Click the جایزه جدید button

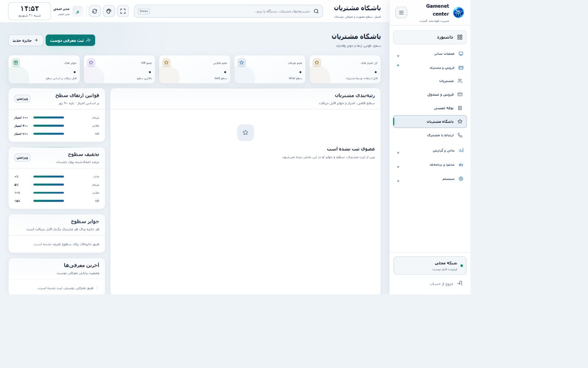26,40
